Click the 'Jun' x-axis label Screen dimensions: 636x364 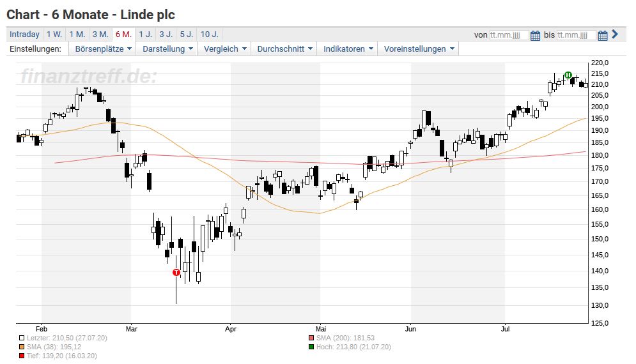(x=410, y=329)
